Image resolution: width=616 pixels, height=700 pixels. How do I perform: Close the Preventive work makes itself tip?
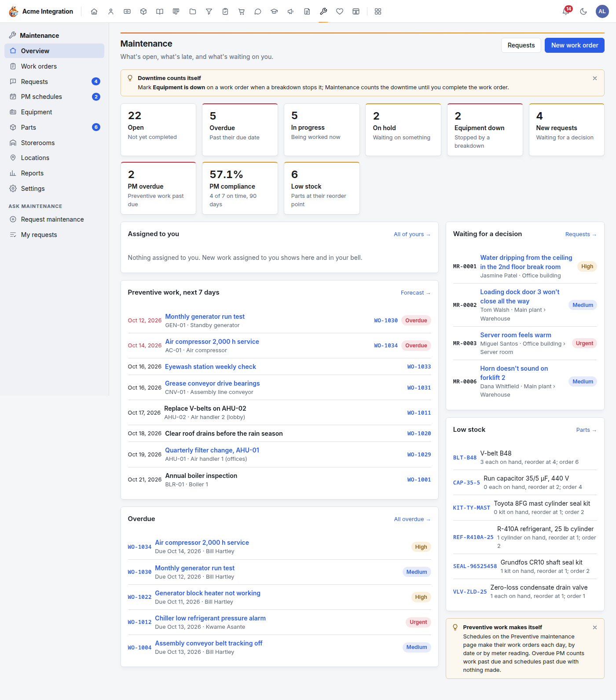pos(595,627)
